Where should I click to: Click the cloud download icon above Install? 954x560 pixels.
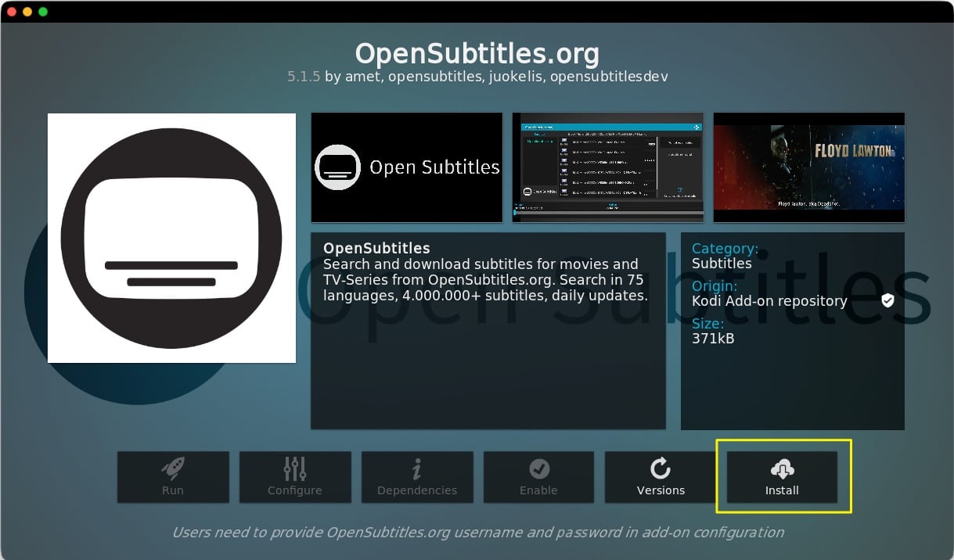(x=782, y=468)
